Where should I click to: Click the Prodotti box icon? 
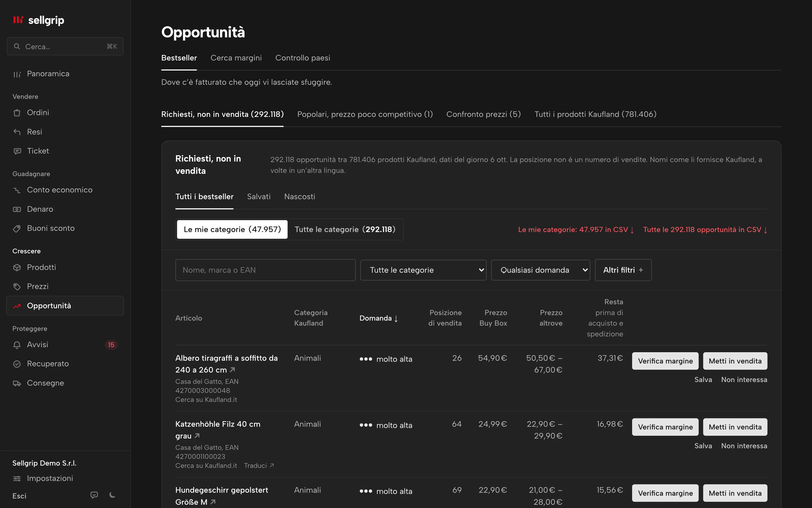(17, 267)
